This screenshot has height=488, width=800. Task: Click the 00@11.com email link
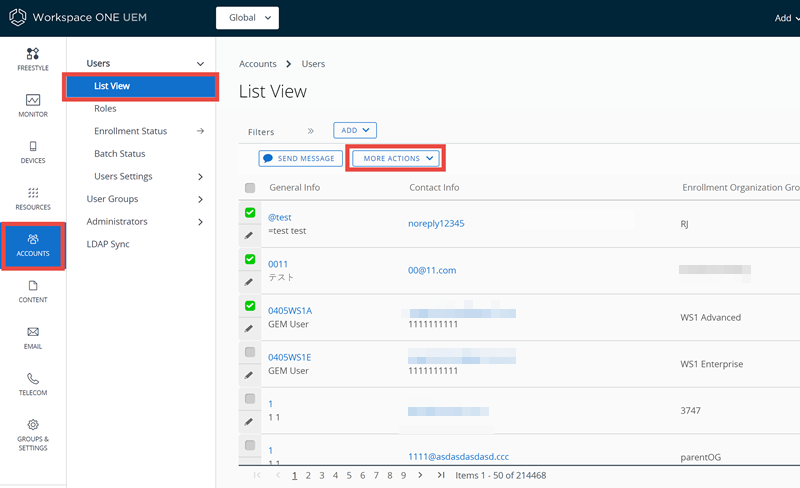click(x=432, y=271)
